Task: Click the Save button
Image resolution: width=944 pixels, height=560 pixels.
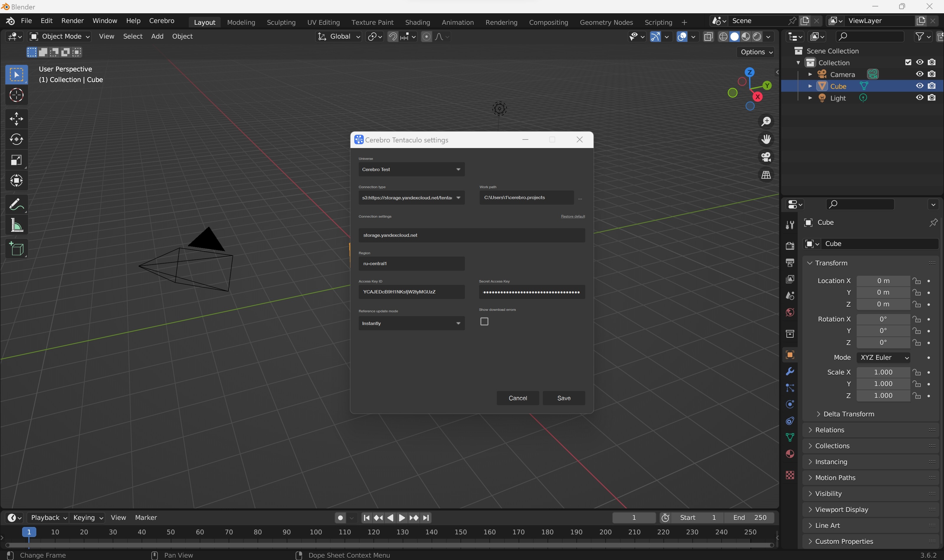Action: [564, 398]
